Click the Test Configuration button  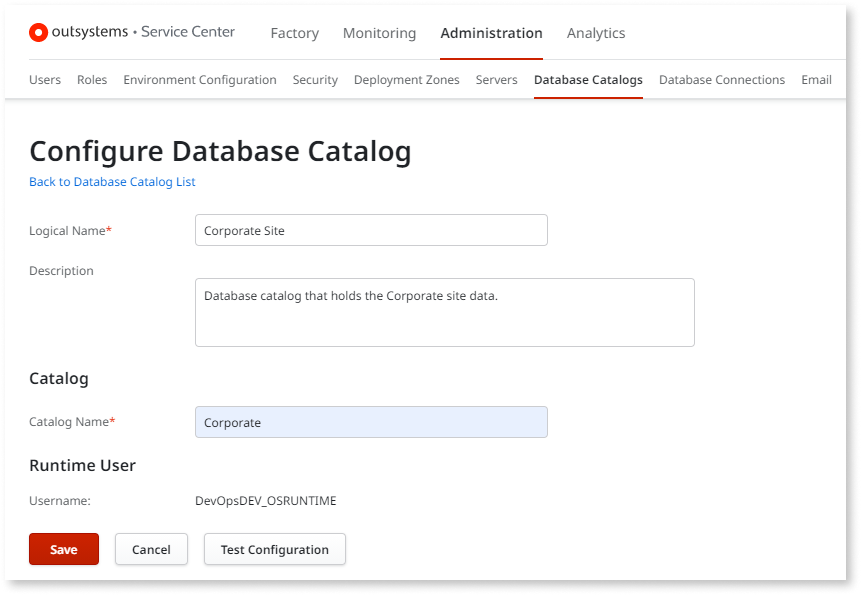[275, 549]
